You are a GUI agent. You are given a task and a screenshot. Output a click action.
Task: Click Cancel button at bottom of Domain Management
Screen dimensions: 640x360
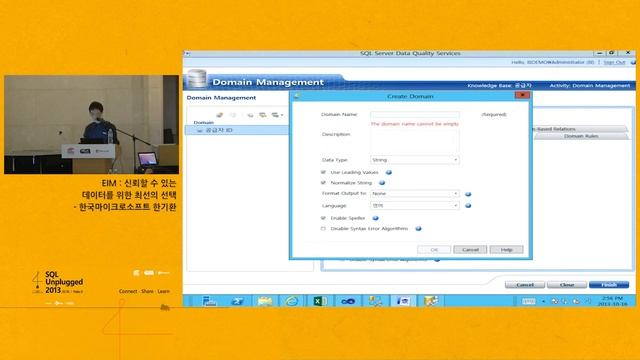pos(525,284)
